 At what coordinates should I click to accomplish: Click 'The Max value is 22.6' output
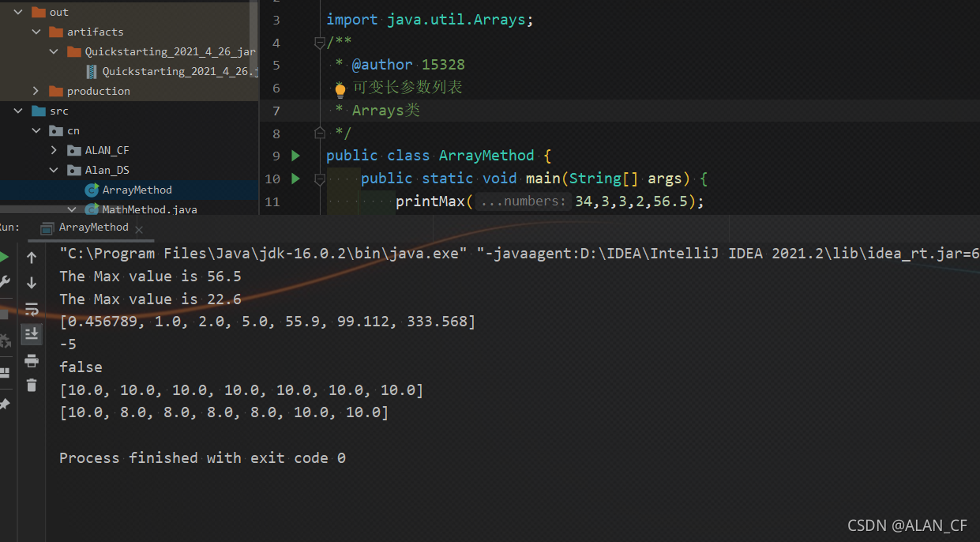click(150, 299)
